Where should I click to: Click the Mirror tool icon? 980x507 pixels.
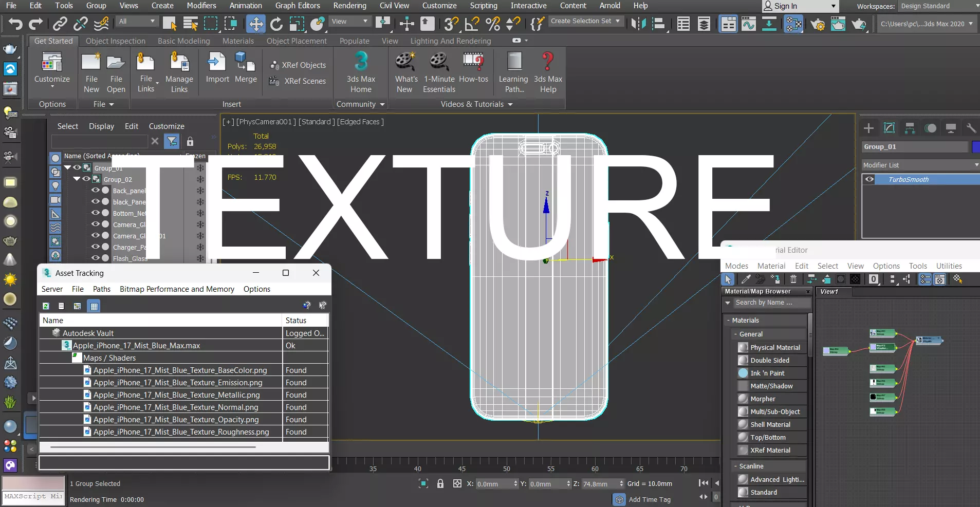tap(638, 24)
